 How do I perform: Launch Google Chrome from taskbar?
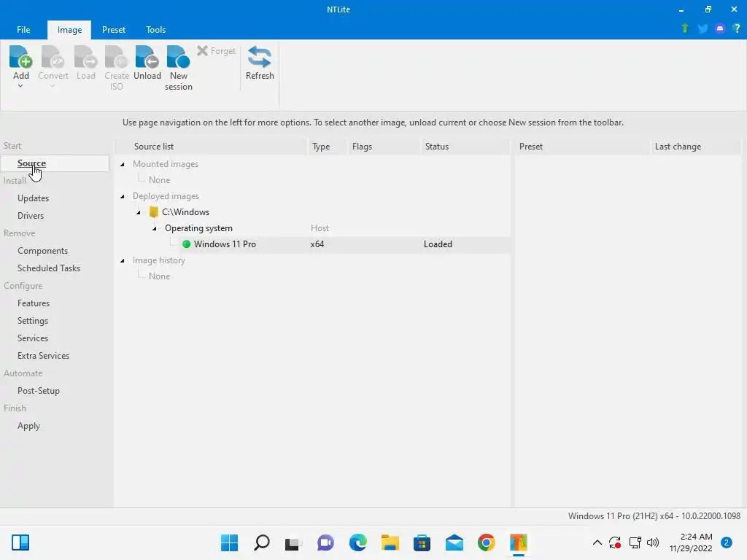click(x=486, y=542)
